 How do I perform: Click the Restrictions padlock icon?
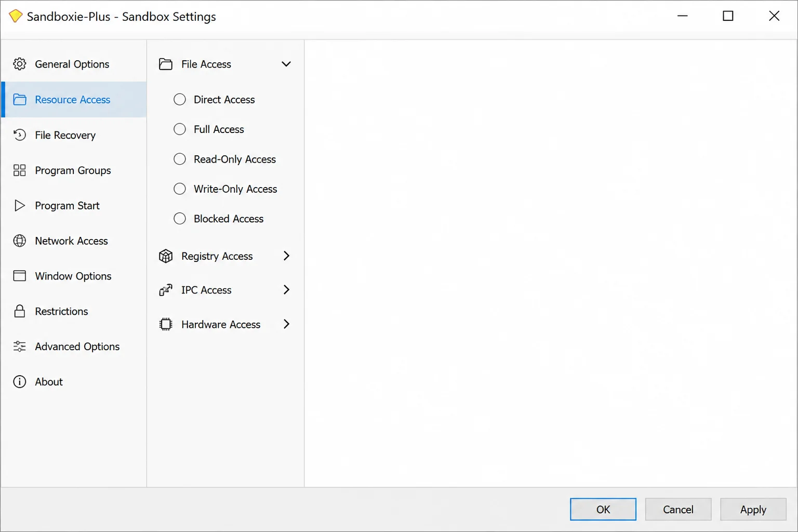[20, 311]
